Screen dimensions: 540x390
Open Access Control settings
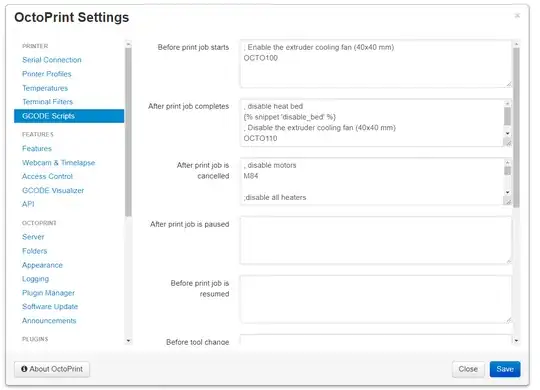point(47,177)
